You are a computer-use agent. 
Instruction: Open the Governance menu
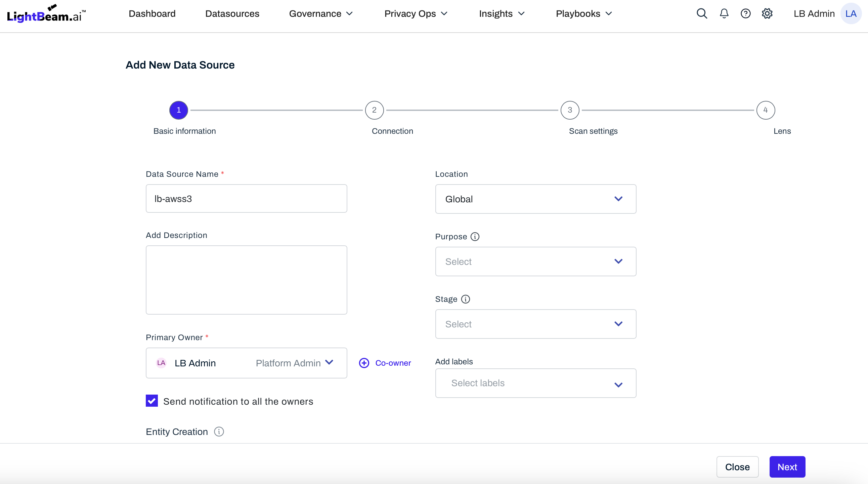pyautogui.click(x=320, y=13)
